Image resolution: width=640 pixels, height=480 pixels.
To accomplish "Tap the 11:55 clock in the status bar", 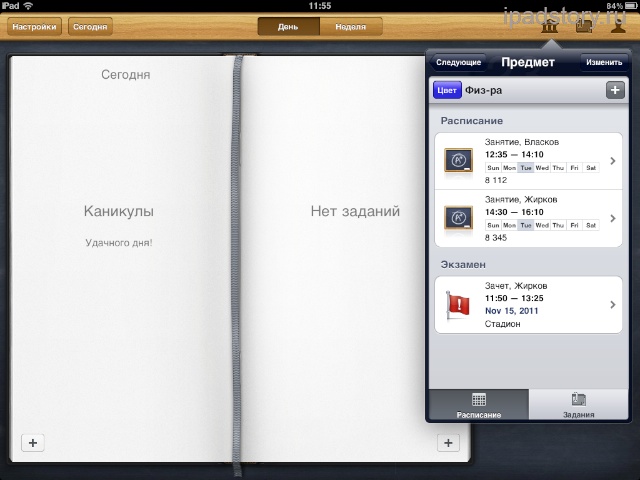I will click(320, 6).
